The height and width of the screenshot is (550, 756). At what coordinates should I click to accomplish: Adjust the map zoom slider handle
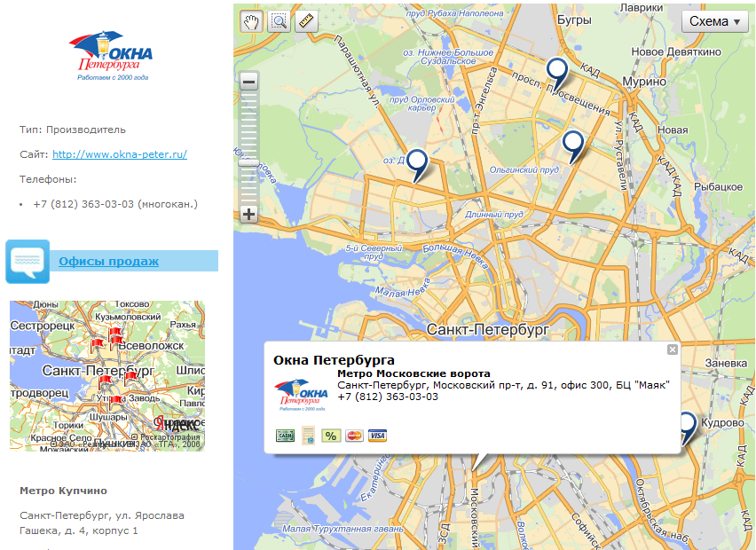248,162
